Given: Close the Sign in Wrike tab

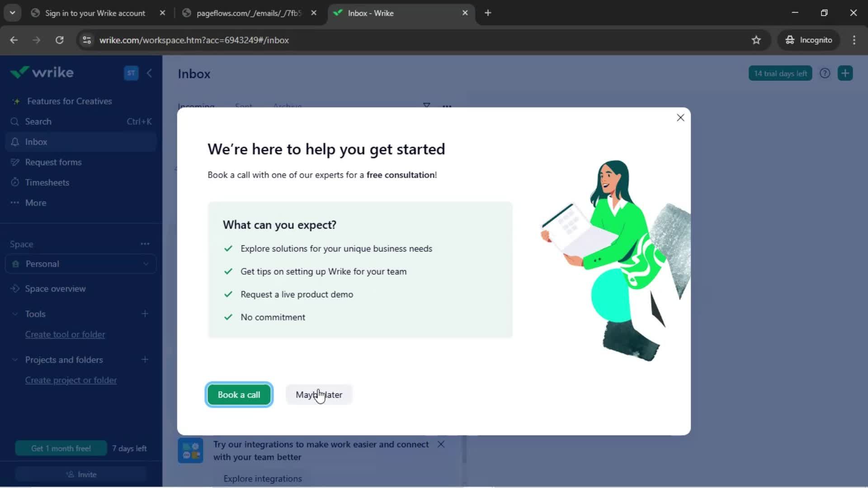Looking at the screenshot, I should pyautogui.click(x=162, y=13).
